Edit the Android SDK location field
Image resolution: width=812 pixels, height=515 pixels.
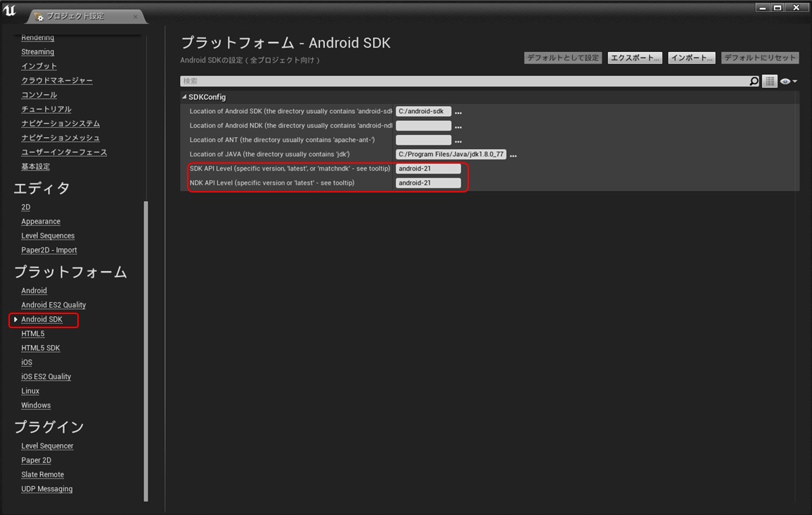click(423, 111)
